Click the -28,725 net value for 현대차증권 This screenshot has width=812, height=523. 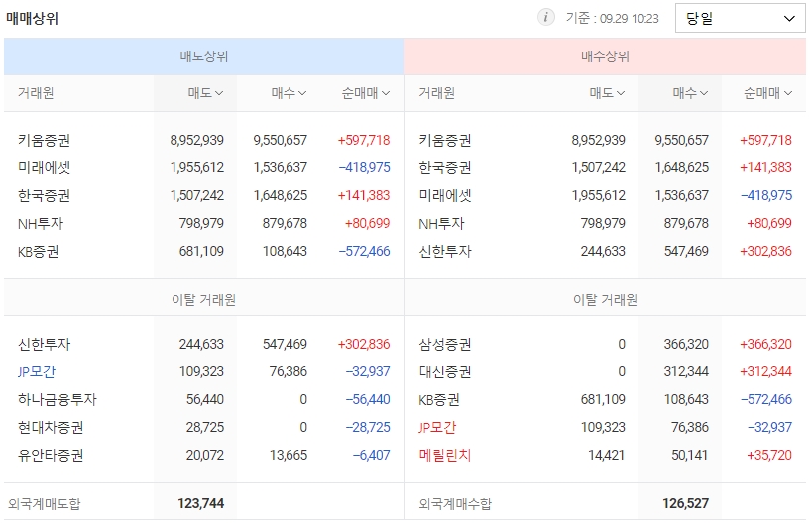click(x=368, y=427)
